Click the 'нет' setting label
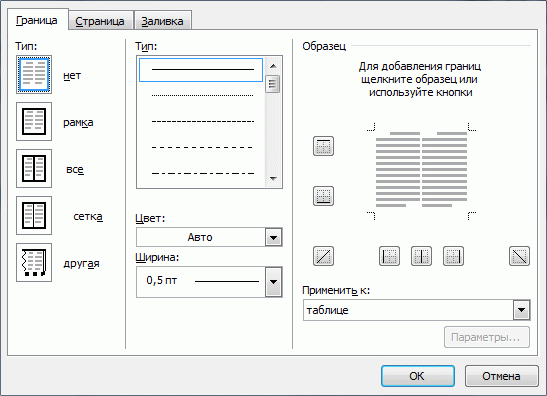Screen dimensions: 547x396 point(72,75)
